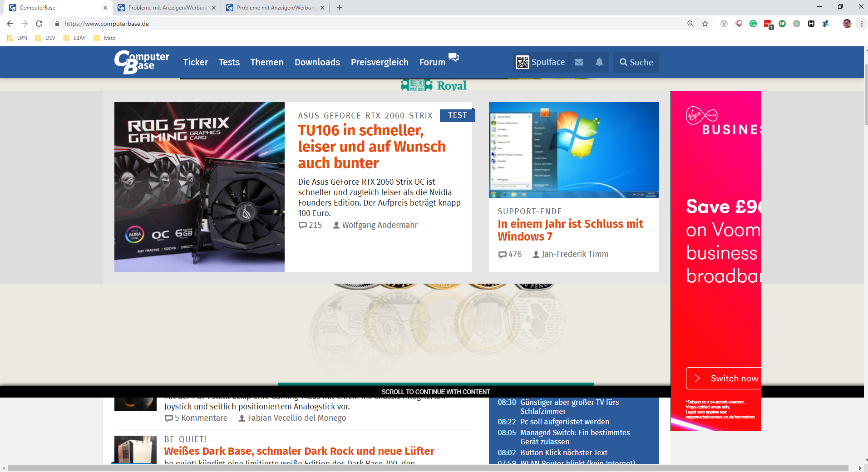This screenshot has width=868, height=472.
Task: Open the Tests navigation item
Action: click(x=229, y=62)
